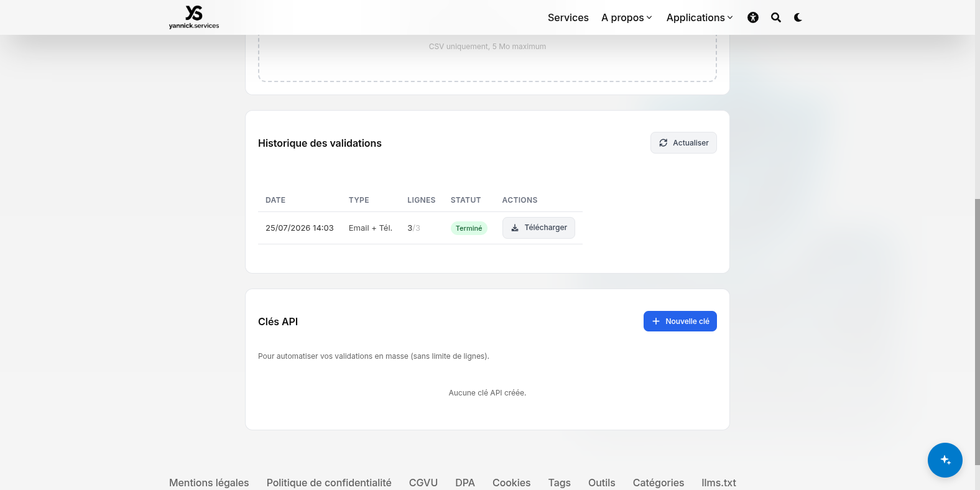Open the Cookies footer link
Image resolution: width=980 pixels, height=490 pixels.
click(512, 483)
